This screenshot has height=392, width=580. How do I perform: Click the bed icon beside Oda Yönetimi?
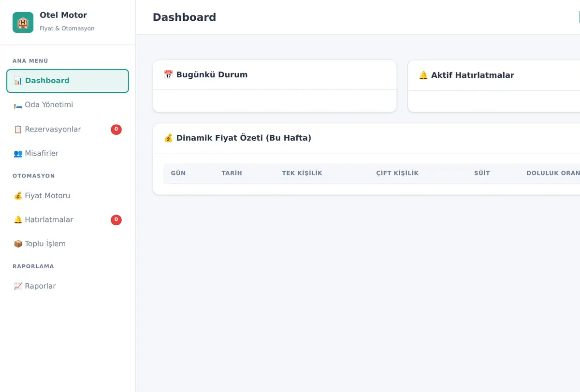point(18,105)
